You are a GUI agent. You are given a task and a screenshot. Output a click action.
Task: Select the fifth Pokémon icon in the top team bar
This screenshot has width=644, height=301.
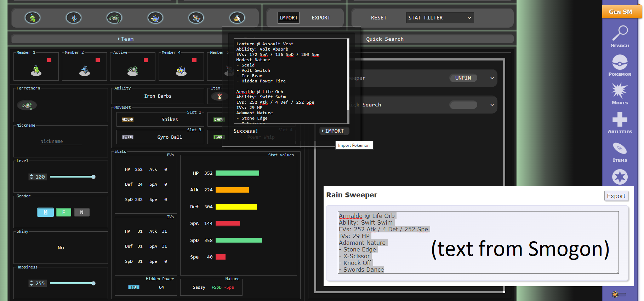pos(196,18)
